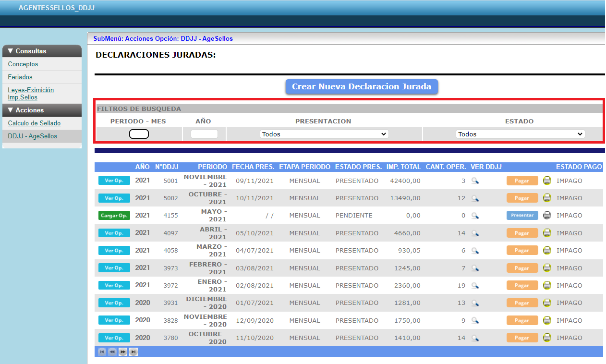
Task: Print DDJJ 3973 with printer icon
Action: 547,267
